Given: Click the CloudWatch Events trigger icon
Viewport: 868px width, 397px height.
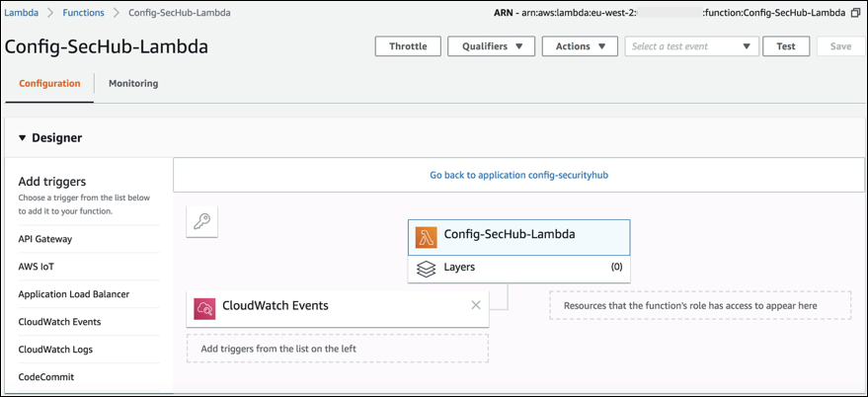Looking at the screenshot, I should pyautogui.click(x=204, y=309).
